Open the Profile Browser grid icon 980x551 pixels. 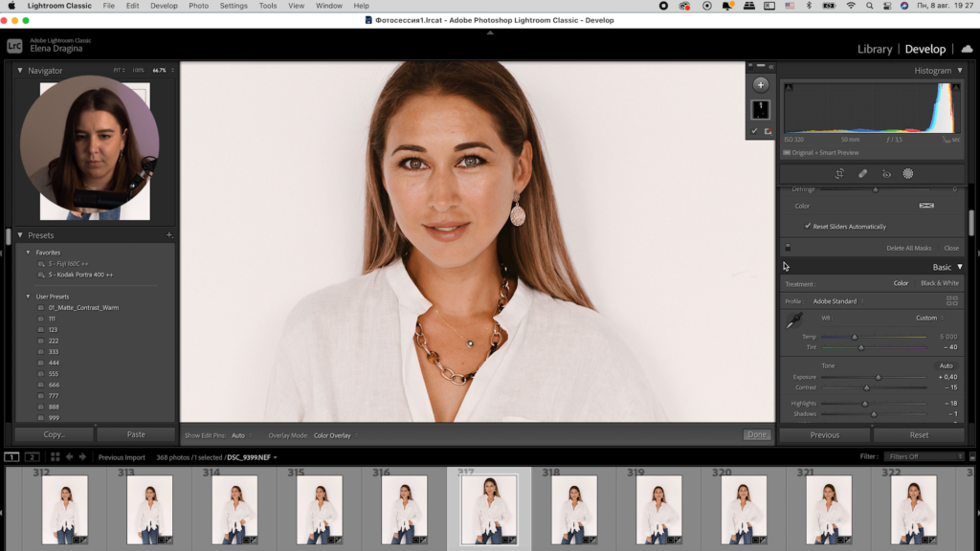(x=952, y=300)
